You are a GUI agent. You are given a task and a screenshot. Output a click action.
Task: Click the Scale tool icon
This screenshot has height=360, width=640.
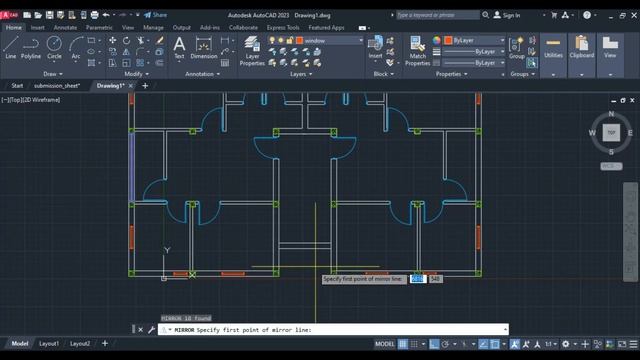click(x=127, y=63)
